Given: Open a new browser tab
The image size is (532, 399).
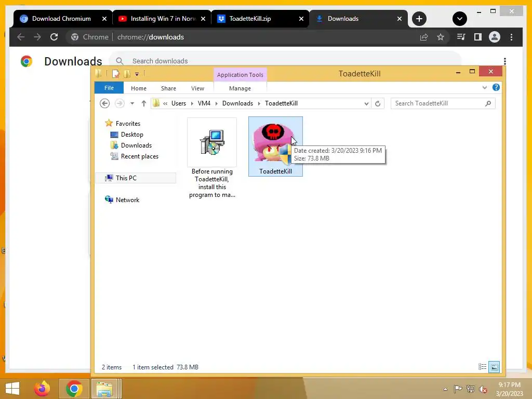Looking at the screenshot, I should [419, 19].
